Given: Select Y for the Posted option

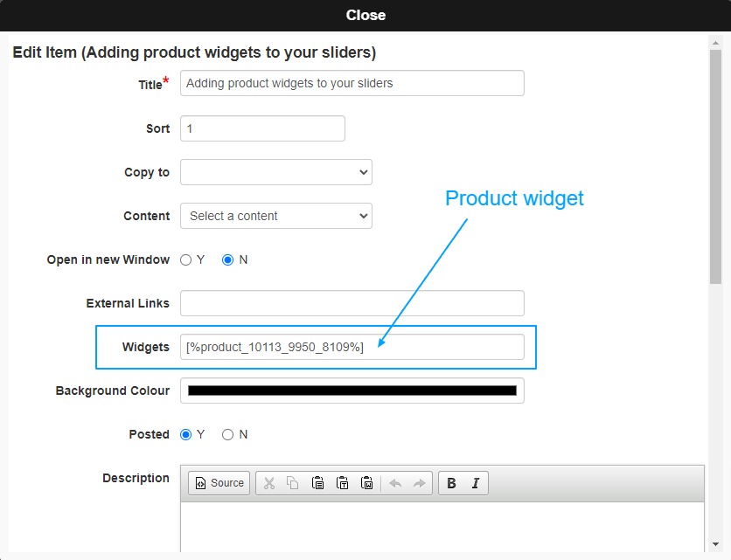Looking at the screenshot, I should tap(185, 435).
